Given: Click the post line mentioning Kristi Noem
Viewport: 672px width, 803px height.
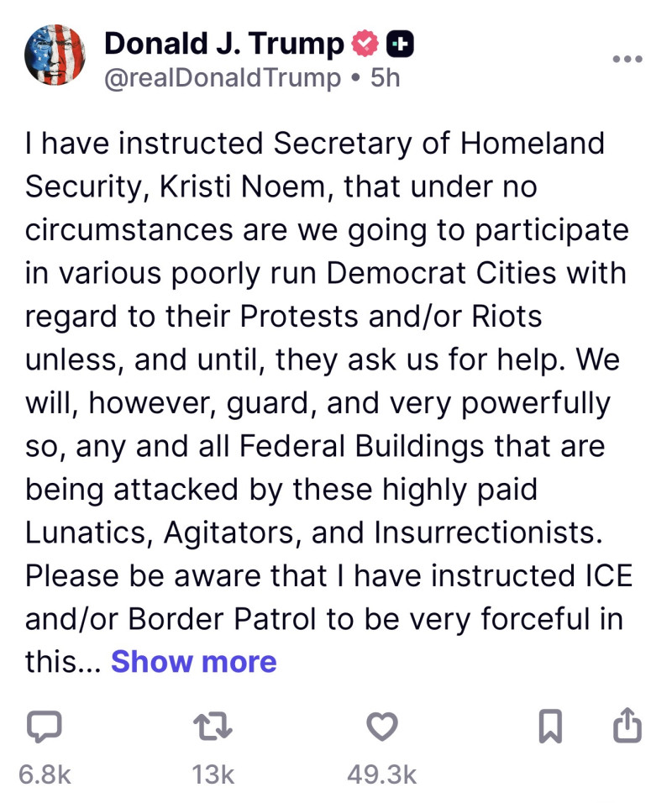Looking at the screenshot, I should click(x=281, y=186).
